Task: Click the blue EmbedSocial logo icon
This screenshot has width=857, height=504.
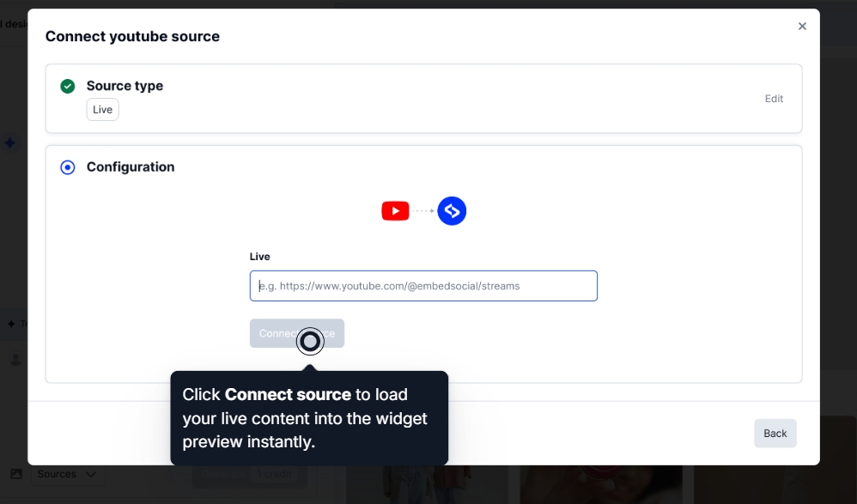Action: pos(452,210)
